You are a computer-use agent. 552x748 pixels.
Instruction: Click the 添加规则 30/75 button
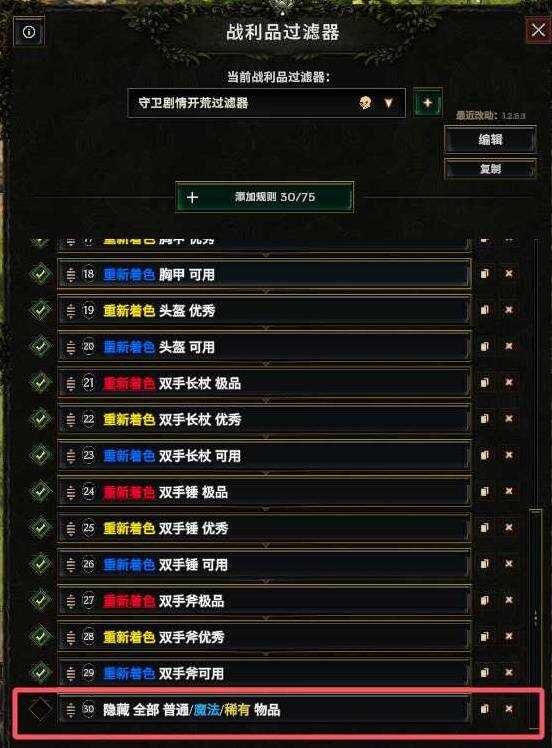[265, 197]
